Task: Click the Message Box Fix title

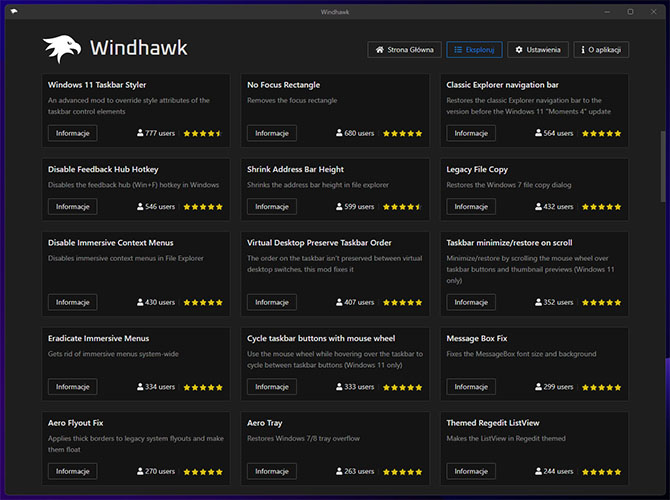Action: click(477, 338)
